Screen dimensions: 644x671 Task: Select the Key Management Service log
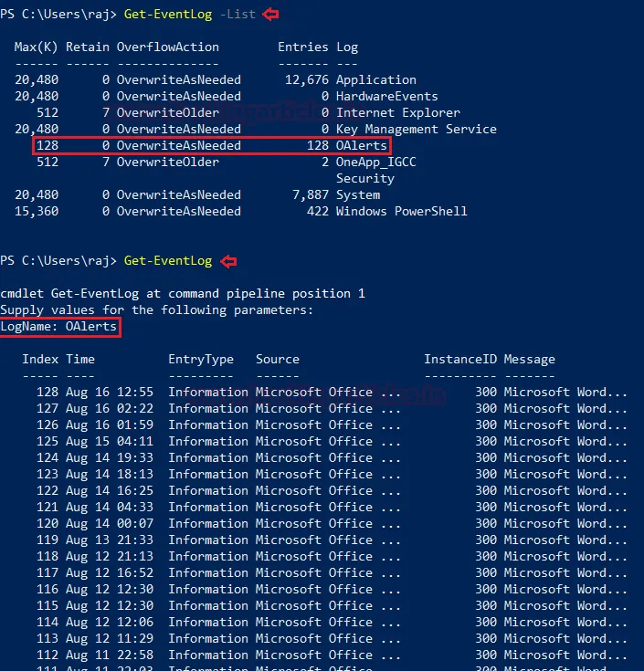tap(416, 129)
